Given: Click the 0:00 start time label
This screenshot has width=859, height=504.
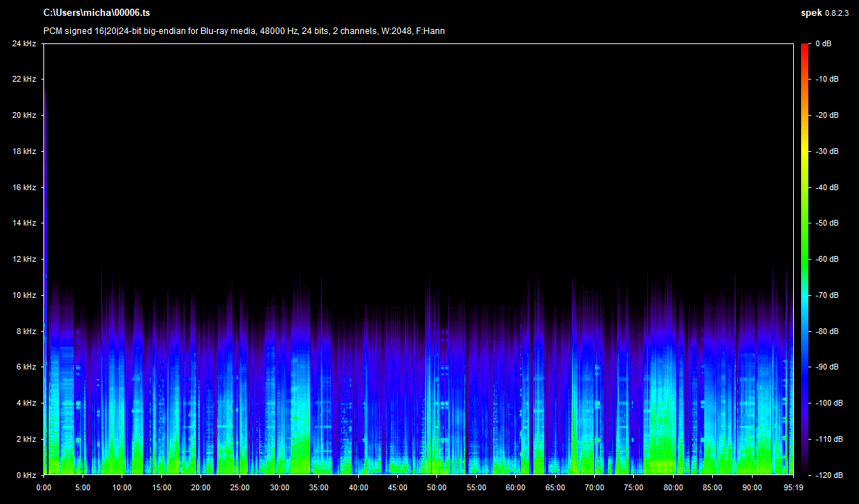Looking at the screenshot, I should (x=44, y=487).
